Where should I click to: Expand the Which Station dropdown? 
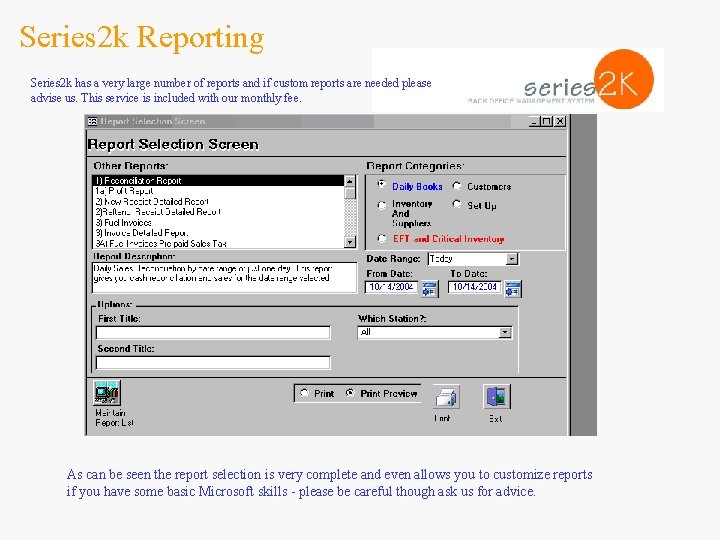click(x=505, y=332)
